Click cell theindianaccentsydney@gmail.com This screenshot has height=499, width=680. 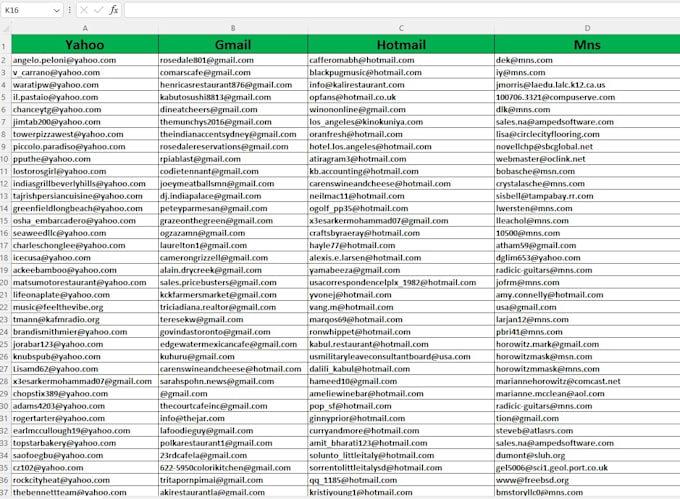click(x=233, y=134)
